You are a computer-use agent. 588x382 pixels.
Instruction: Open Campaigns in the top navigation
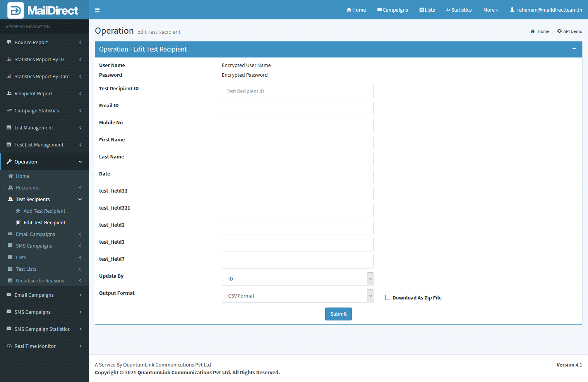[x=393, y=10]
